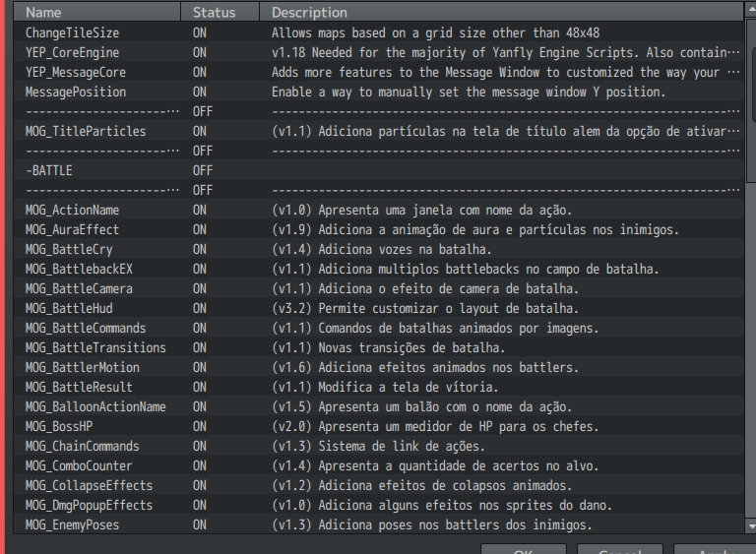Screen dimensions: 756x554
Task: Select the MOG_BattleResult plugin
Action: [378, 387]
